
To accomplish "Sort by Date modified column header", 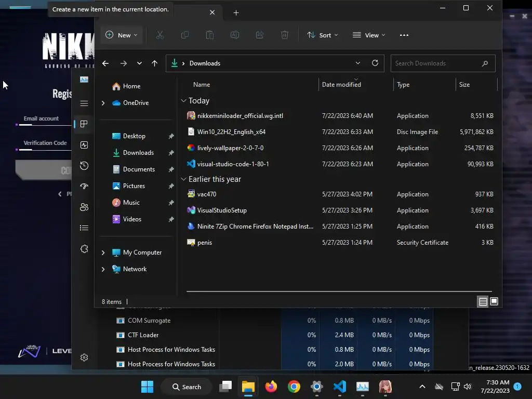I will (341, 85).
